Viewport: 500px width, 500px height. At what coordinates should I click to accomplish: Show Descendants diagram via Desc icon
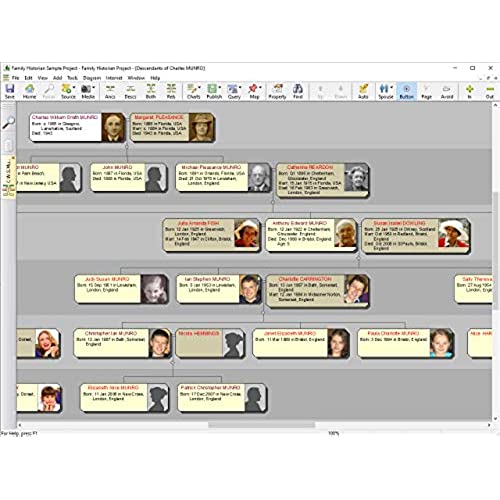tap(130, 91)
